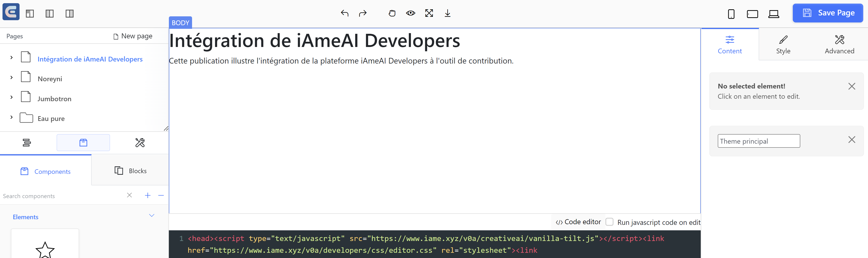Viewport: 868px width, 258px height.
Task: Open the Style tab
Action: [x=783, y=44]
